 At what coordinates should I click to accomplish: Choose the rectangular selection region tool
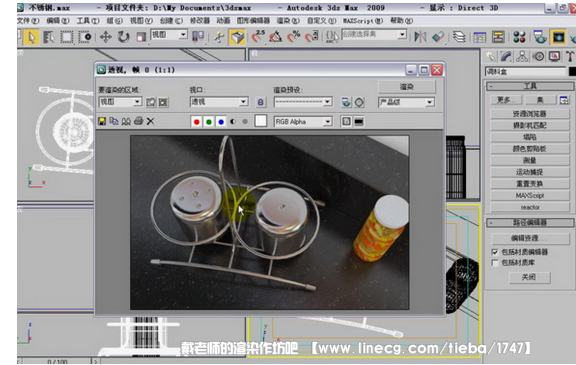pyautogui.click(x=66, y=37)
